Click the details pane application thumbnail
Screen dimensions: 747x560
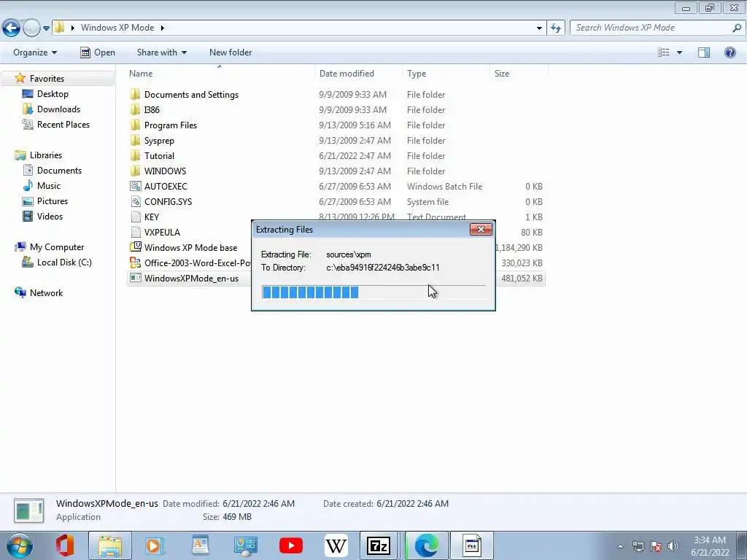coord(29,510)
